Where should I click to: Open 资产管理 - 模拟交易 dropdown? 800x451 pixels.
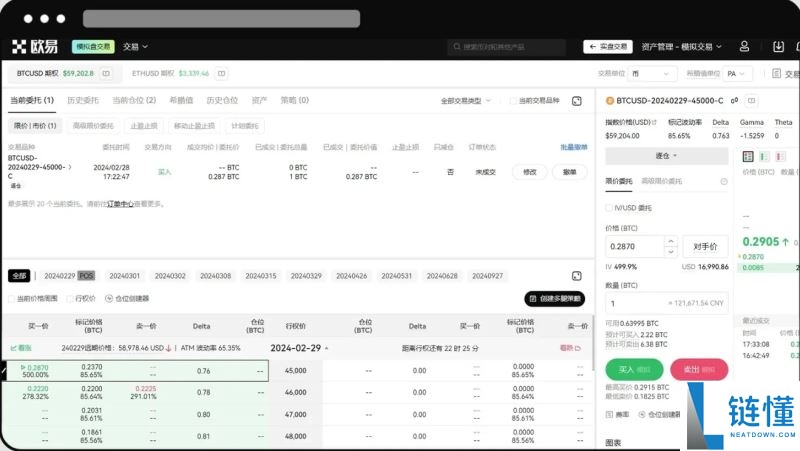pos(682,46)
